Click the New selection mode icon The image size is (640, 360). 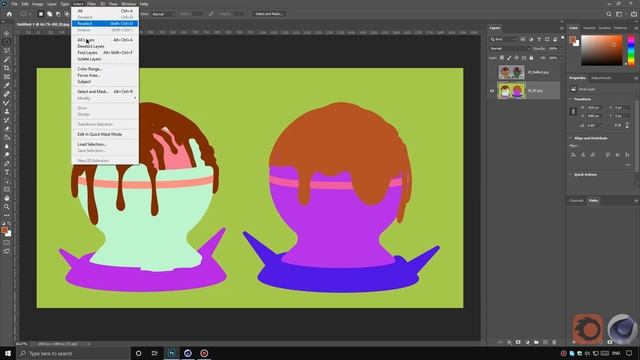click(41, 14)
